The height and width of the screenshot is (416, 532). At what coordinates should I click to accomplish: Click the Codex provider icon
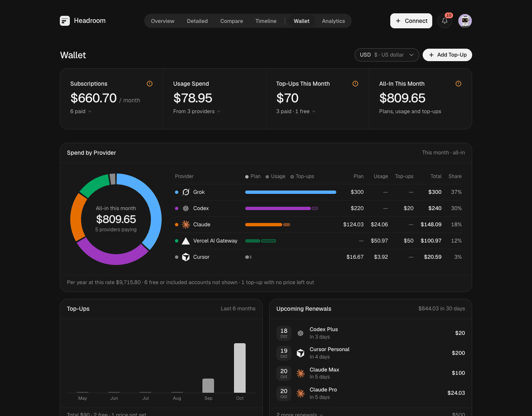click(x=186, y=208)
